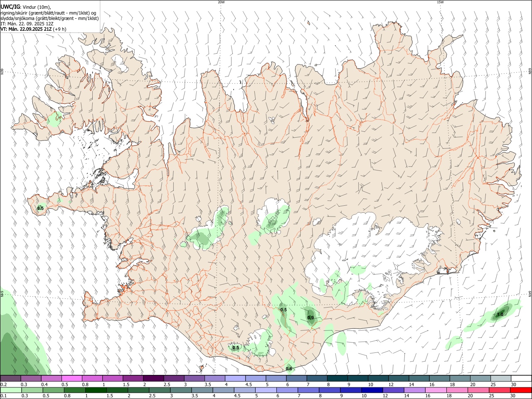
Task: Click the '0.5' value on Snæfellsnes peninsula tip
Action: point(40,208)
